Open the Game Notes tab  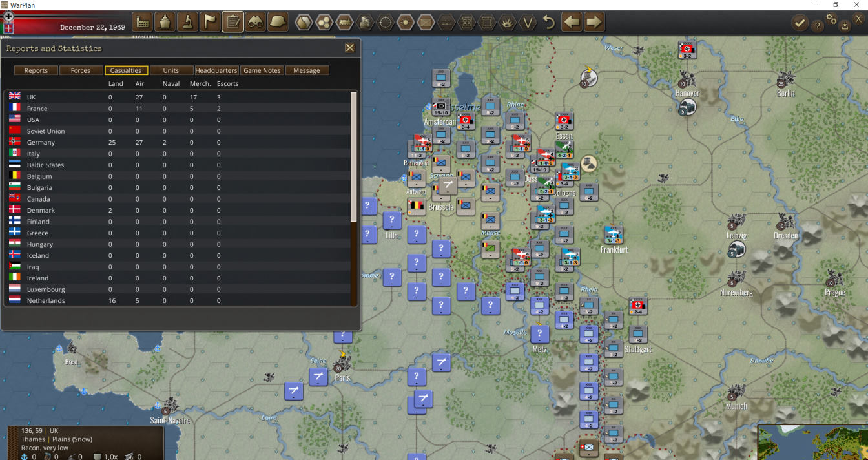click(262, 70)
